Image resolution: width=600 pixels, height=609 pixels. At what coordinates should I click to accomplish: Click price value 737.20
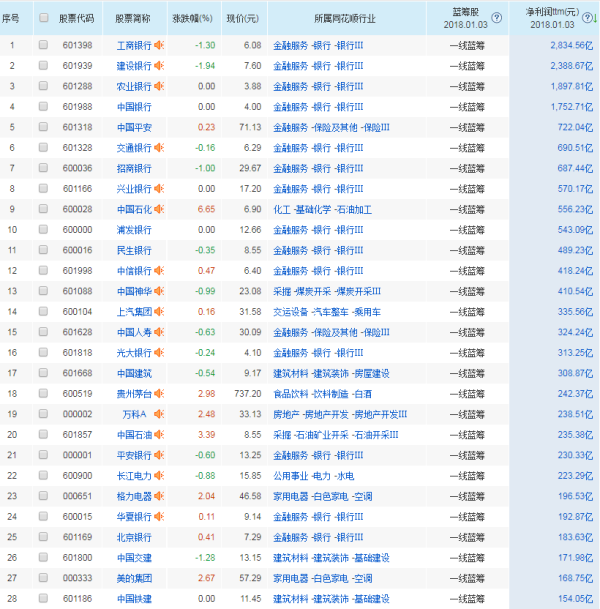click(248, 393)
